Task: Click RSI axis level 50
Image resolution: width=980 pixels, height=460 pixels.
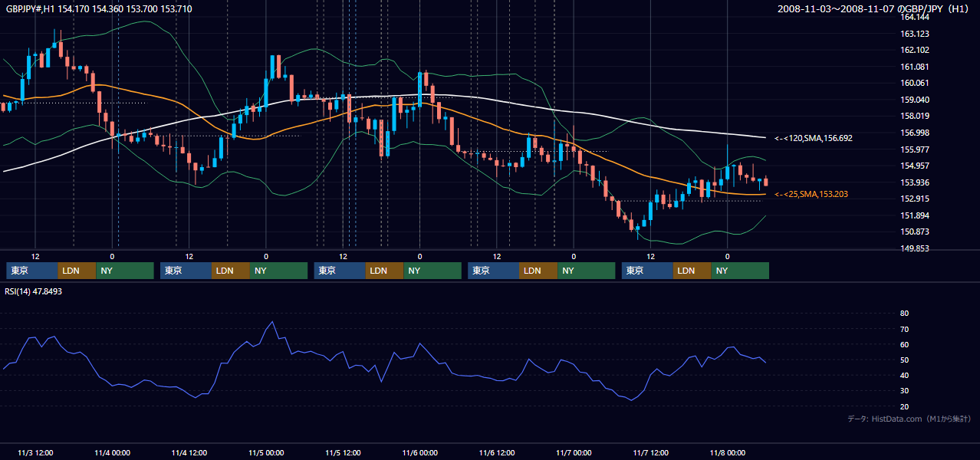Action: [904, 360]
